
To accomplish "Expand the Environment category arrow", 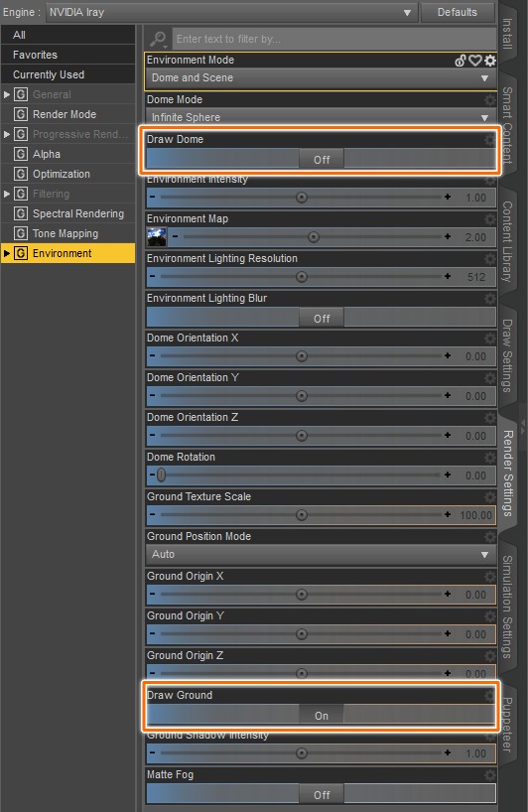I will pos(7,253).
